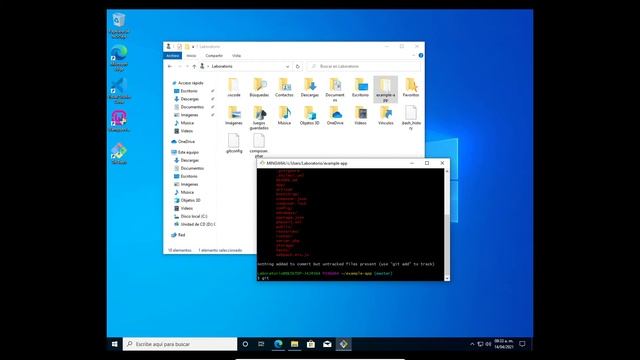
Task: Open the Inicio ribbon tab
Action: pos(191,56)
